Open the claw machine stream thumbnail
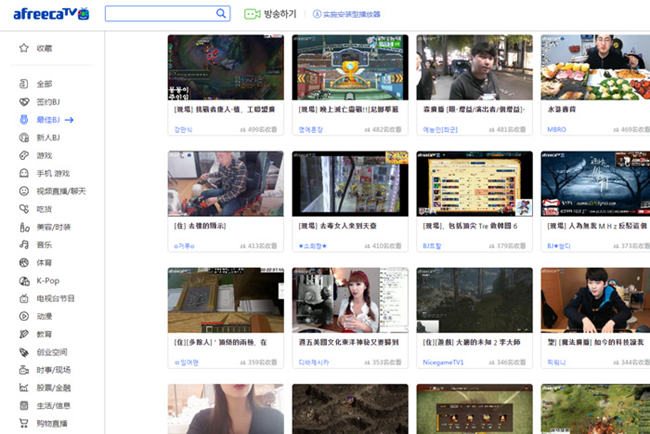The image size is (650, 434). tap(350, 184)
